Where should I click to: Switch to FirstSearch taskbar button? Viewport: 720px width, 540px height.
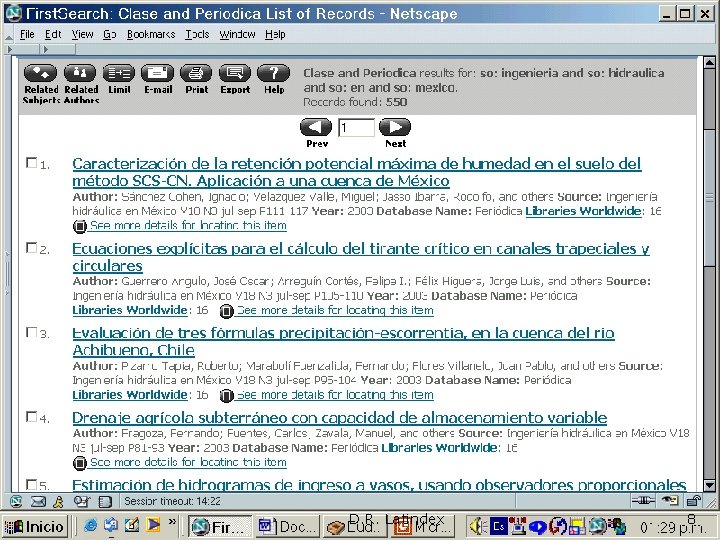tap(220, 526)
